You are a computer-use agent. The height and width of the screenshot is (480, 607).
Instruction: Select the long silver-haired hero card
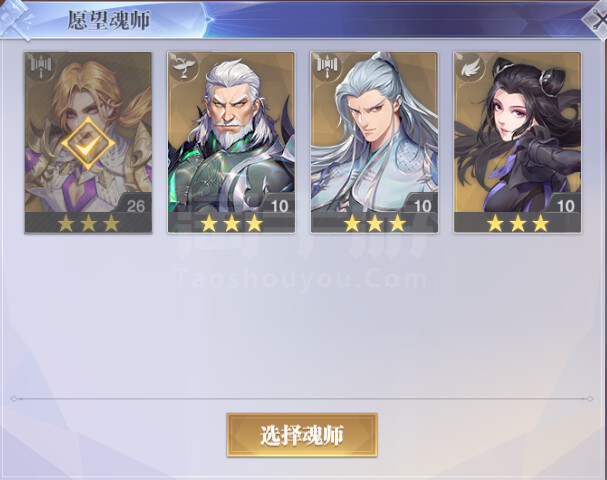(374, 142)
